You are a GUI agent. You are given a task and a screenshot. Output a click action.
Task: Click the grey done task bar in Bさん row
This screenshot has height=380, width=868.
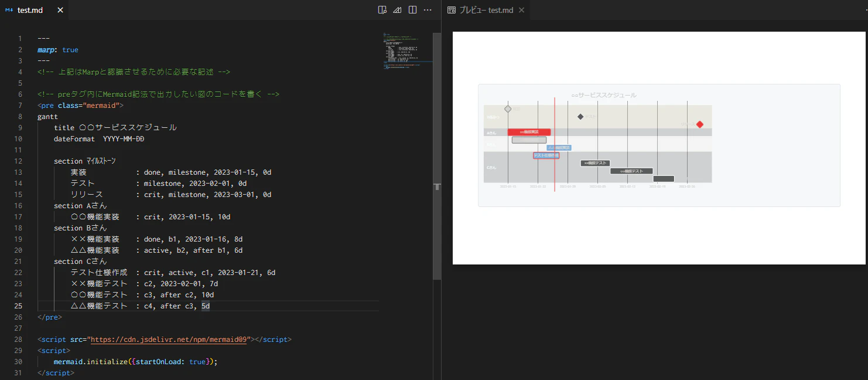529,140
